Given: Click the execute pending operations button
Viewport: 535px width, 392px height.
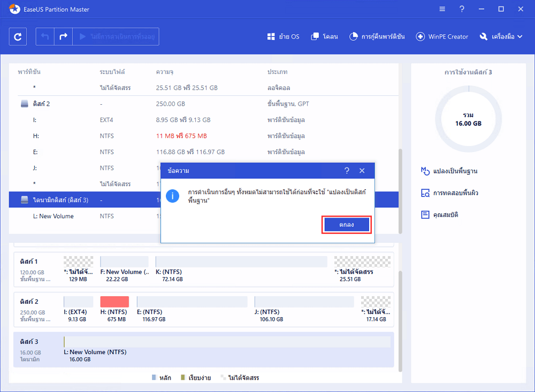Looking at the screenshot, I should [x=116, y=36].
